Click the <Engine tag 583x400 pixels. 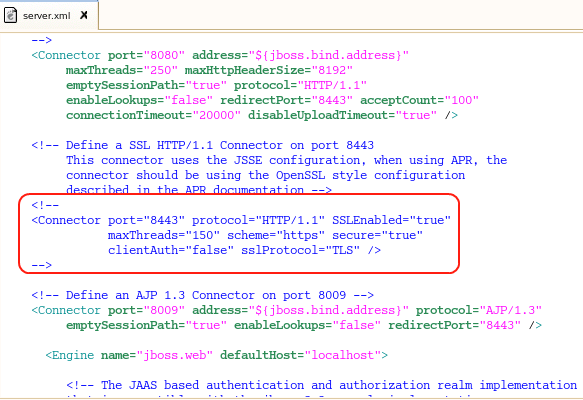pyautogui.click(x=70, y=355)
